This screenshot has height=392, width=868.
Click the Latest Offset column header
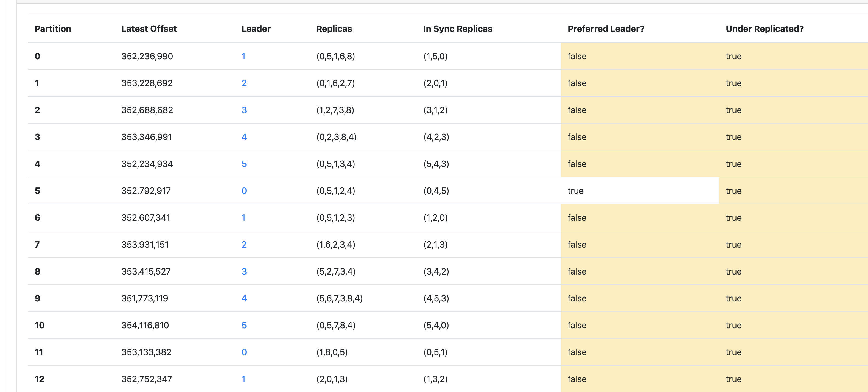pos(149,29)
